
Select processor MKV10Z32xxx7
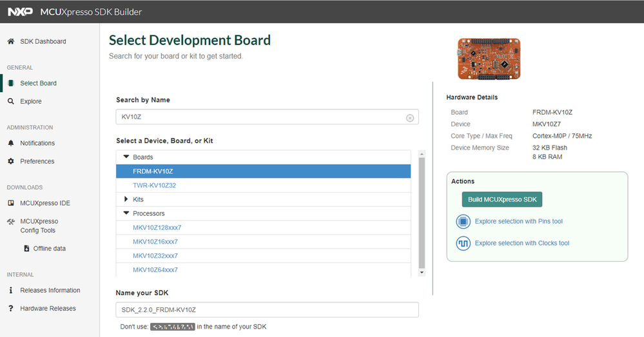click(x=155, y=255)
